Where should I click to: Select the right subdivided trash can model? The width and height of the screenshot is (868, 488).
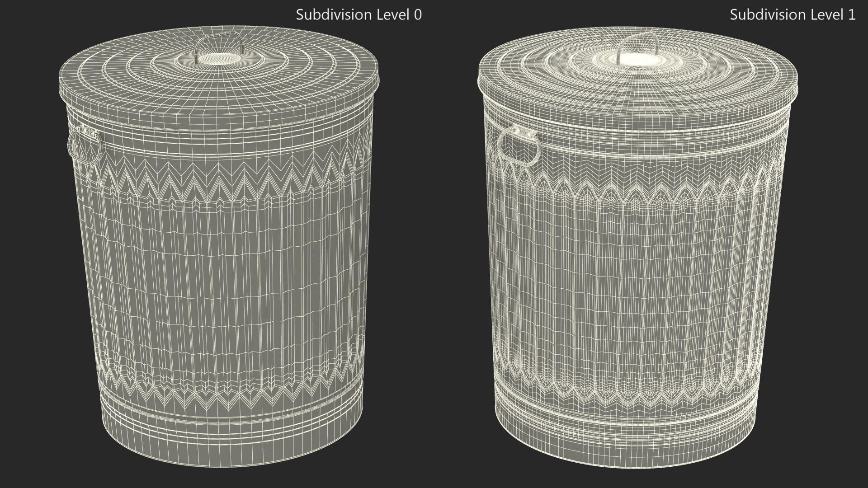[x=637, y=247]
